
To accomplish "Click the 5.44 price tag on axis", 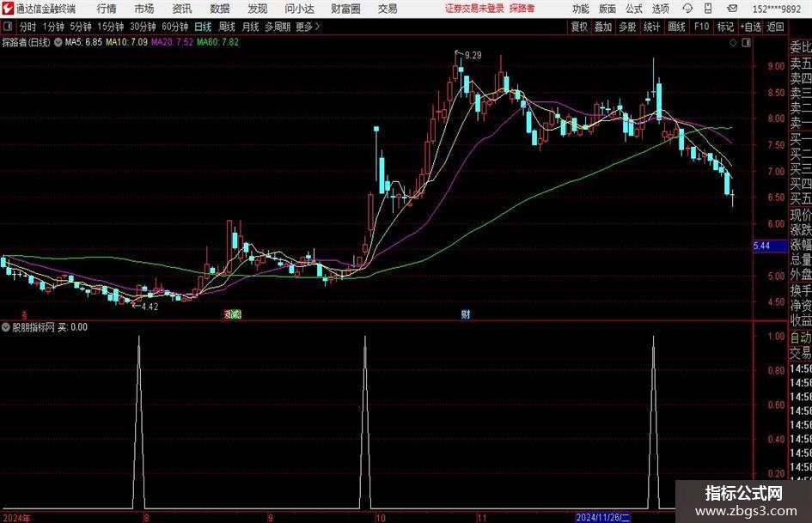I will pyautogui.click(x=770, y=246).
